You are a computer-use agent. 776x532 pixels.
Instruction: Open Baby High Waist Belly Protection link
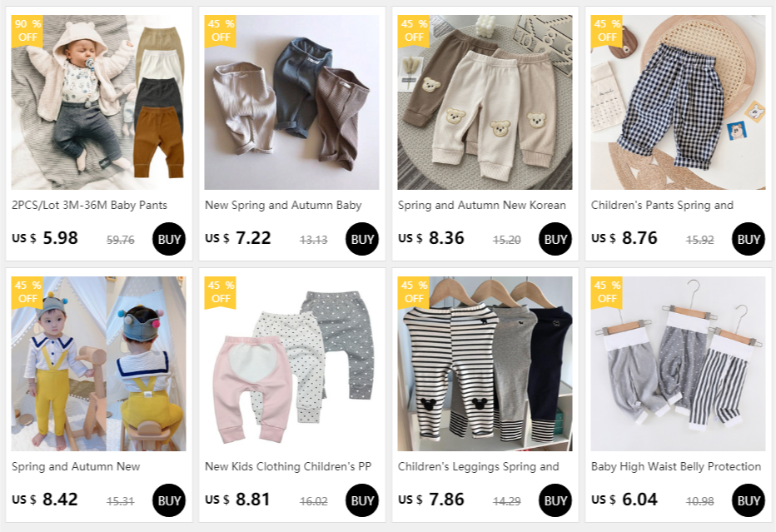(676, 467)
